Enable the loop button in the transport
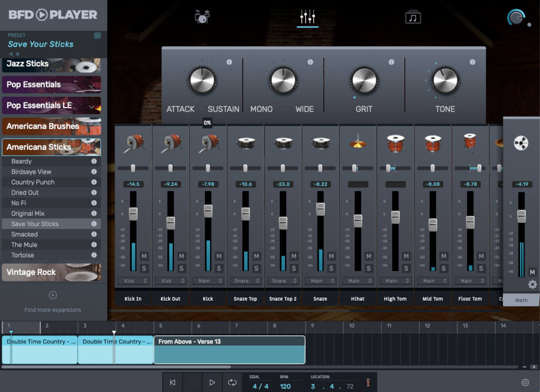This screenshot has height=392, width=540. [x=232, y=382]
